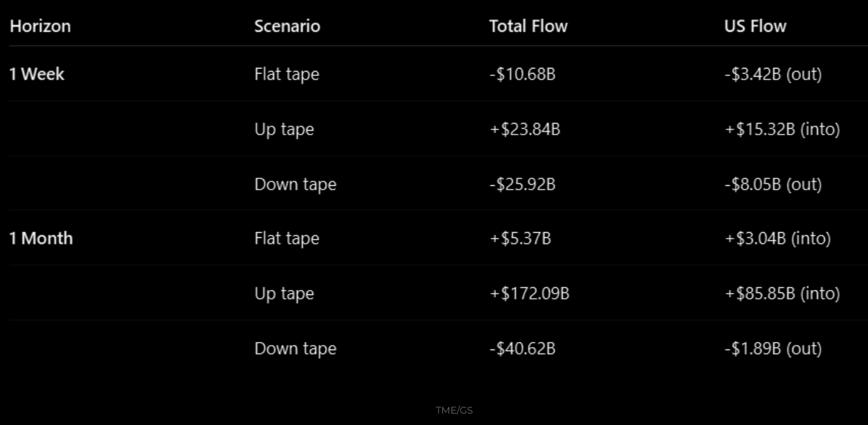Click the 1 Week Flat tape scenario
This screenshot has width=868, height=425.
coord(287,74)
